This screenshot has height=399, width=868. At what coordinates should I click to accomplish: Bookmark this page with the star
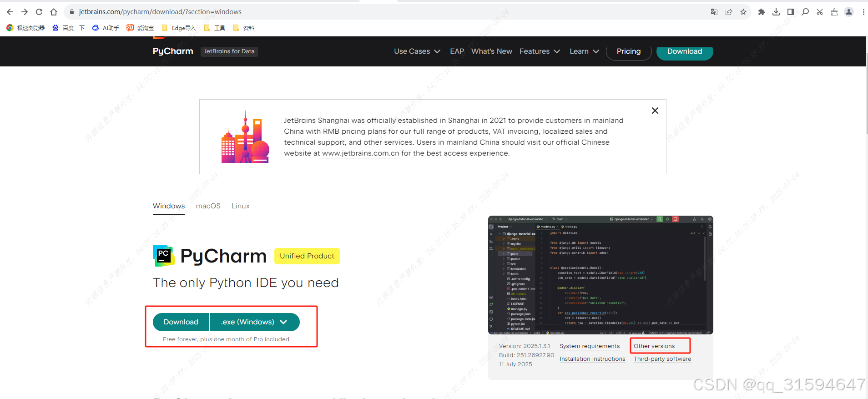tap(743, 12)
